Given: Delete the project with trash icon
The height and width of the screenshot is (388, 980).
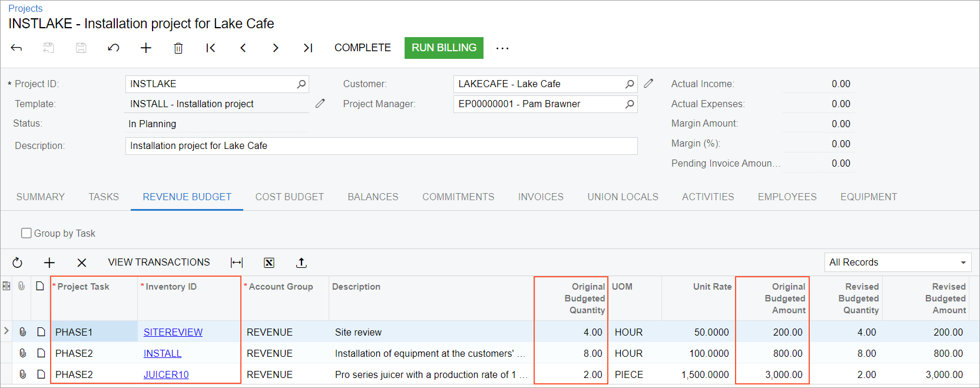Looking at the screenshot, I should [x=178, y=48].
